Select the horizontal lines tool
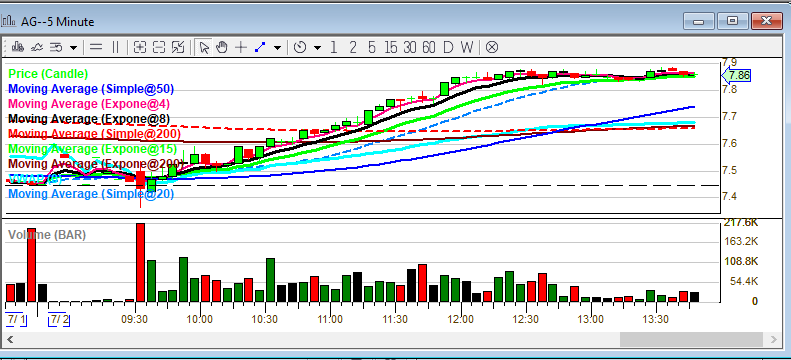Image resolution: width=791 pixels, height=360 pixels. (x=95, y=47)
